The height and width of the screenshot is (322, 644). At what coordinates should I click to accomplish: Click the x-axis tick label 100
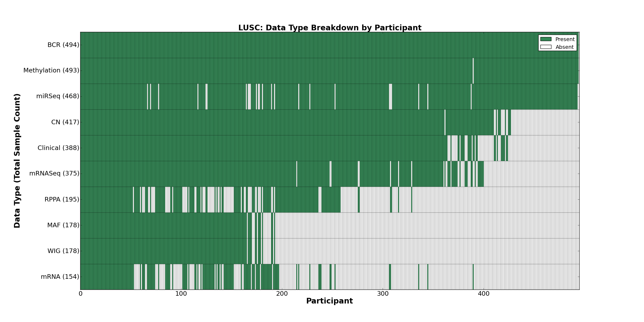click(x=181, y=294)
